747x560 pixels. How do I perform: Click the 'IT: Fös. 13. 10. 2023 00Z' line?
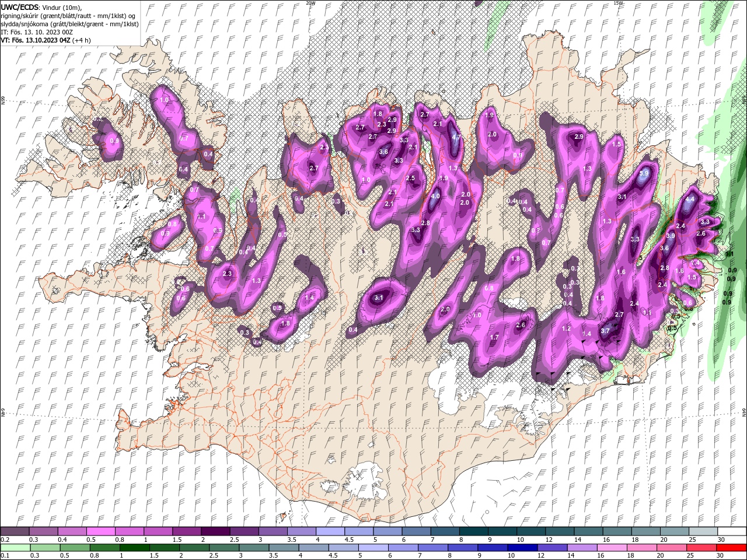36,32
